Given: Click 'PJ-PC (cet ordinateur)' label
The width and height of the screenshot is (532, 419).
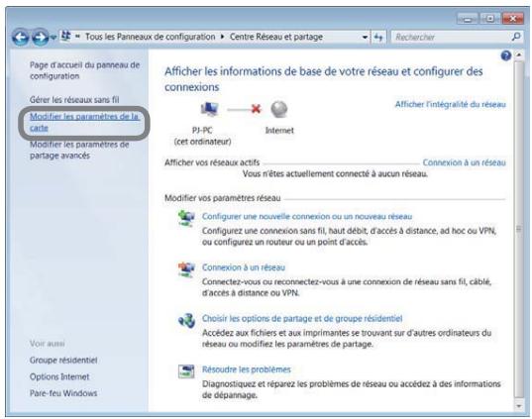Looking at the screenshot, I should (202, 136).
